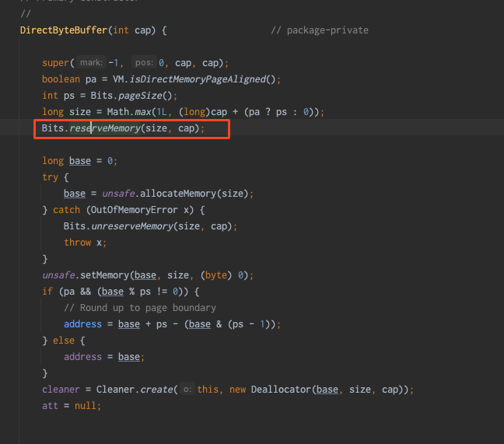The width and height of the screenshot is (504, 444).
Task: Click the catch keyword
Action: 66,210
